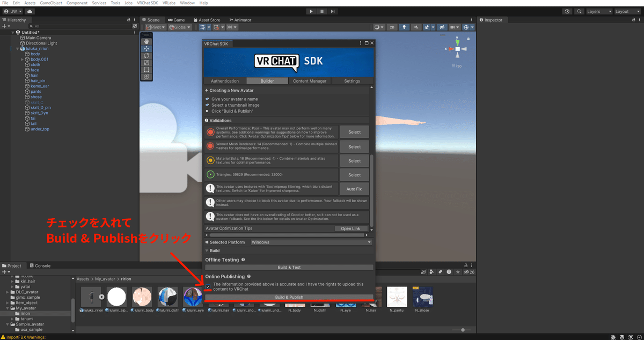Click Open Link for Avatar Optimization Tips

click(x=350, y=228)
